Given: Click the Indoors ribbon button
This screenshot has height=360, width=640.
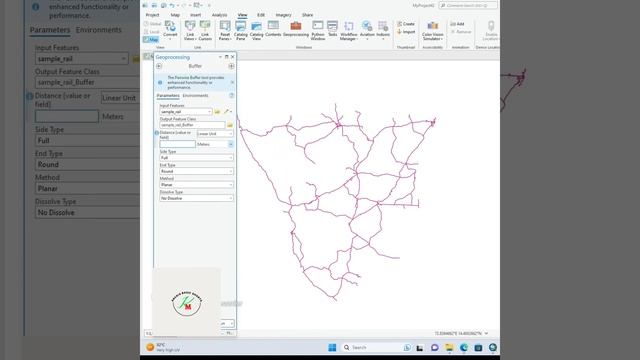Looking at the screenshot, I should click(x=383, y=30).
